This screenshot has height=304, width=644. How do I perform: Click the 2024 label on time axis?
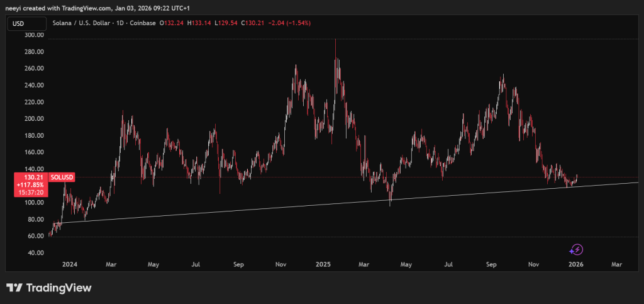pyautogui.click(x=69, y=265)
